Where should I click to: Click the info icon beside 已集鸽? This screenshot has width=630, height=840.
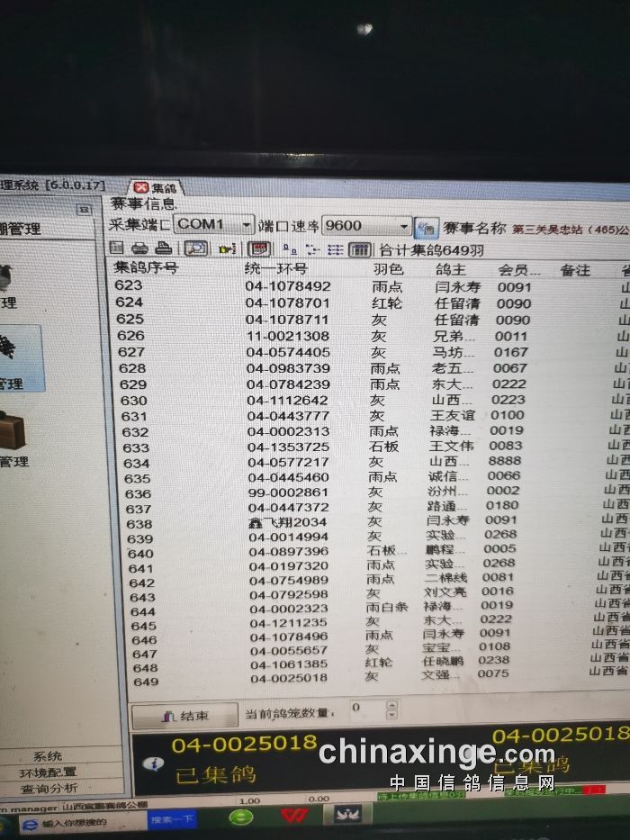pos(154,763)
